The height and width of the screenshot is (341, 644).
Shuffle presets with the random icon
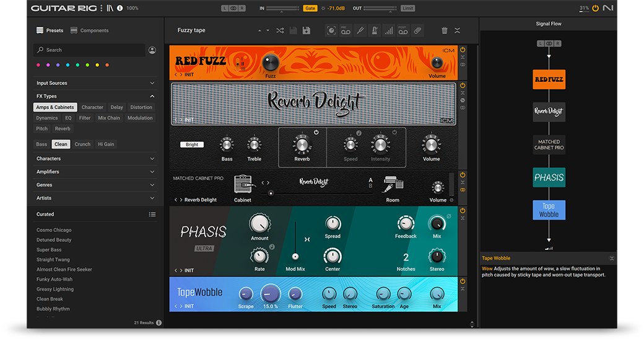point(280,30)
